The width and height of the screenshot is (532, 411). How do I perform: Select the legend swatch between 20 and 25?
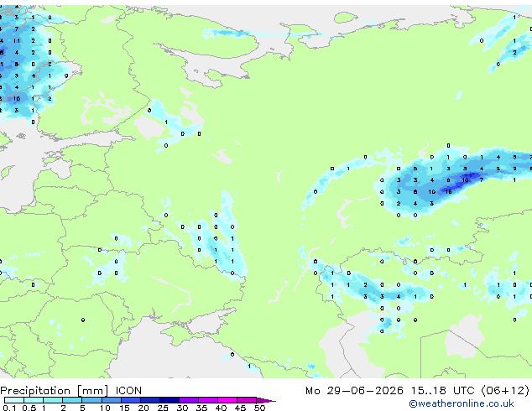[x=150, y=400]
